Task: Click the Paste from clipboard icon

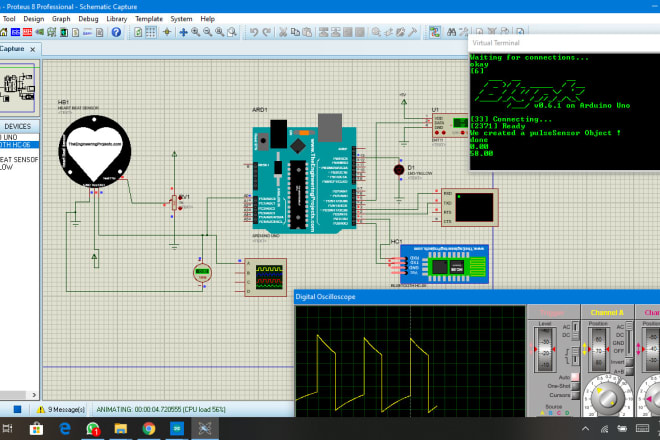Action: [308, 32]
